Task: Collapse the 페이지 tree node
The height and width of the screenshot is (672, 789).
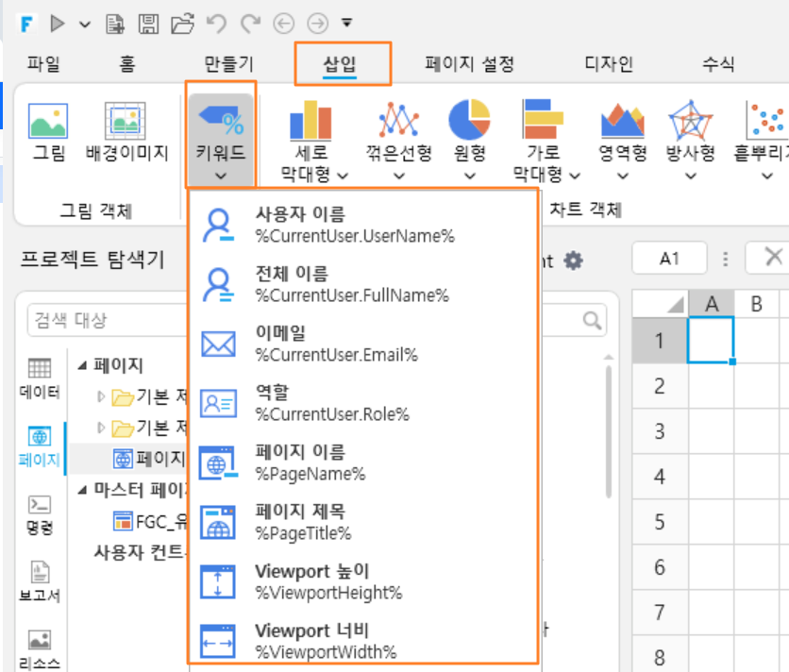Action: [82, 365]
